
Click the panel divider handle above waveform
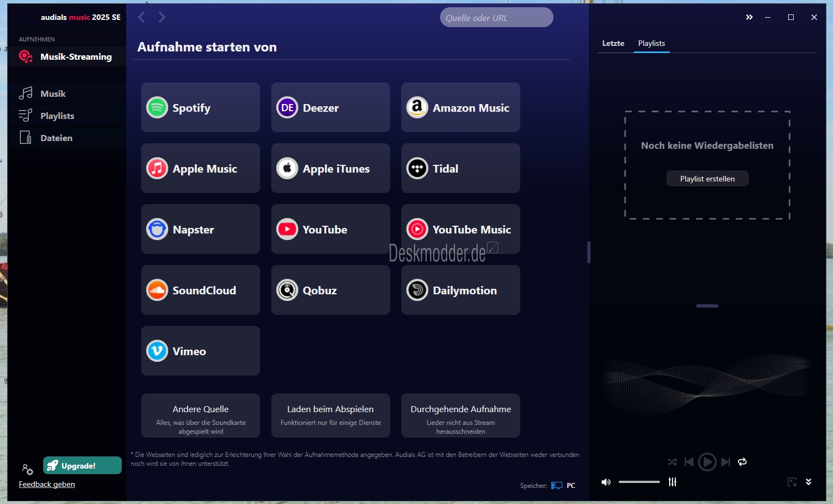tap(707, 306)
